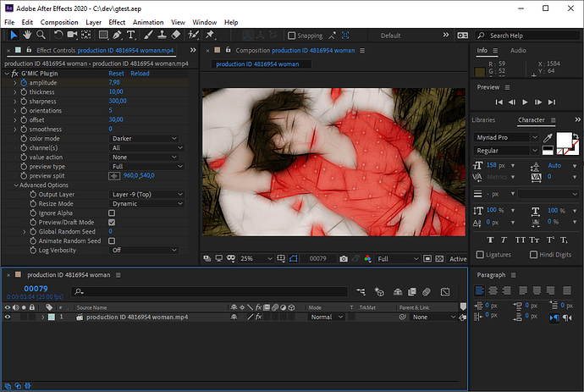This screenshot has height=392, width=584.
Task: Open the Animation menu
Action: point(147,21)
